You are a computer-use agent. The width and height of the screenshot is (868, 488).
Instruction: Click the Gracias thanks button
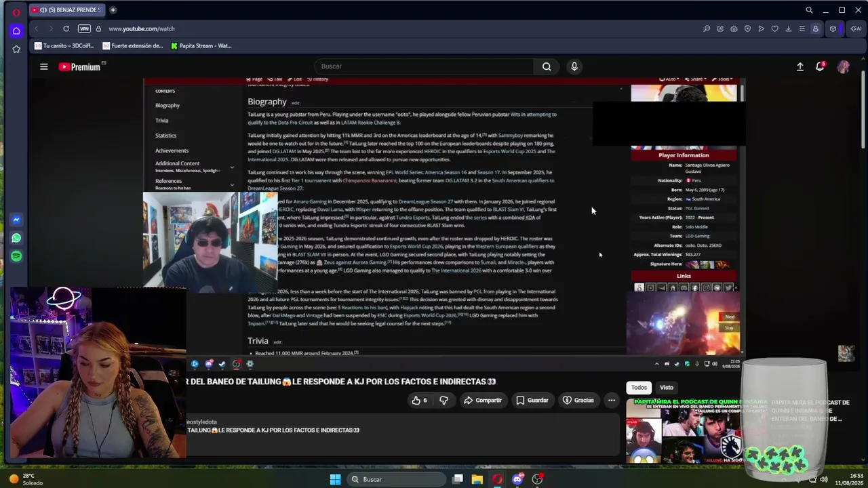click(x=578, y=401)
